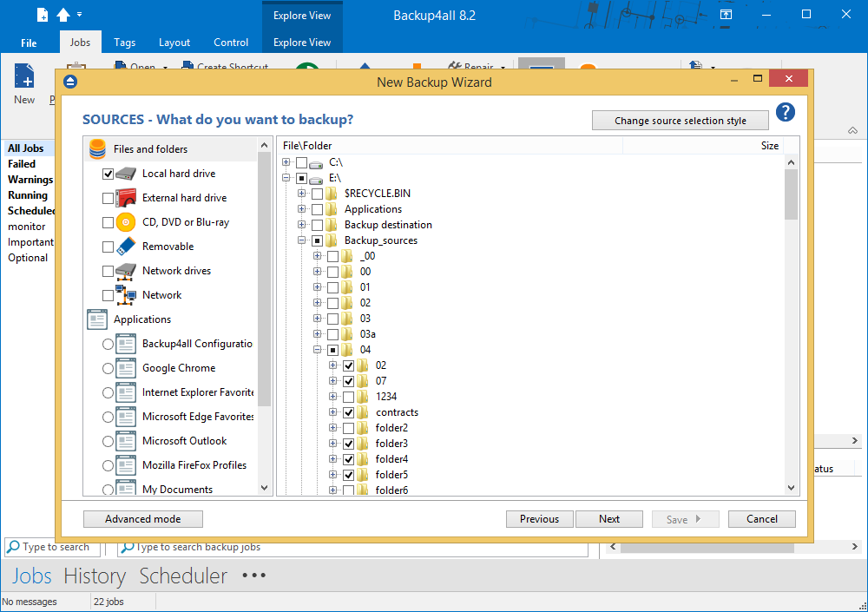Image resolution: width=868 pixels, height=612 pixels.
Task: Expand the C:\ drive tree node
Action: pyautogui.click(x=286, y=162)
